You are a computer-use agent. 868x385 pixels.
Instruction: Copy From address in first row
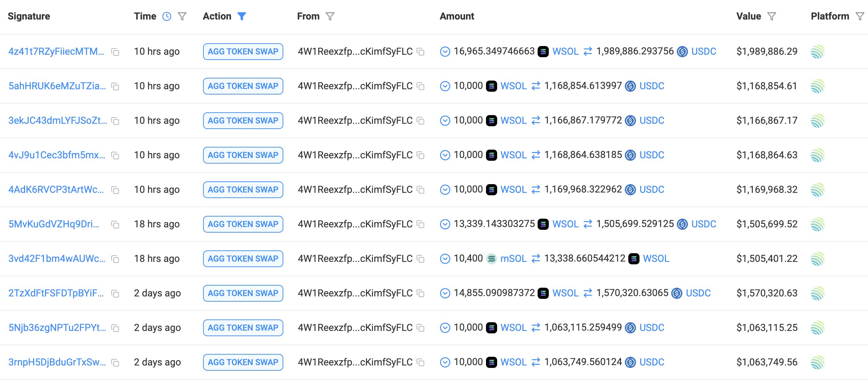click(421, 52)
